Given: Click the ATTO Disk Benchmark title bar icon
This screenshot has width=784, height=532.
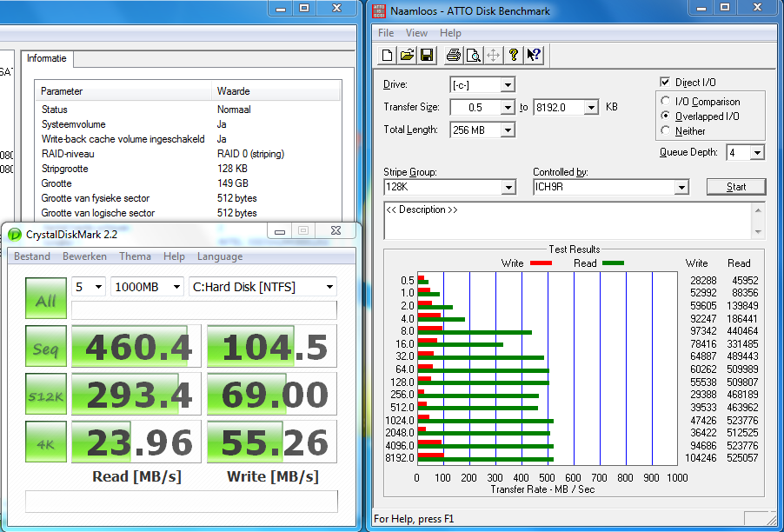Looking at the screenshot, I should click(x=379, y=11).
